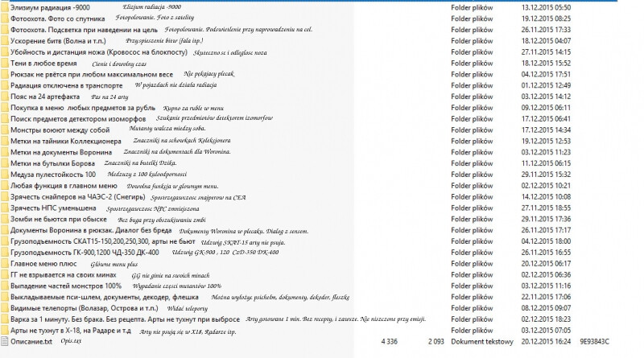Viewport: 644px width, 358px height.
Task: Click the Медуза пулестойкость 100 folder icon
Action: coord(5,174)
